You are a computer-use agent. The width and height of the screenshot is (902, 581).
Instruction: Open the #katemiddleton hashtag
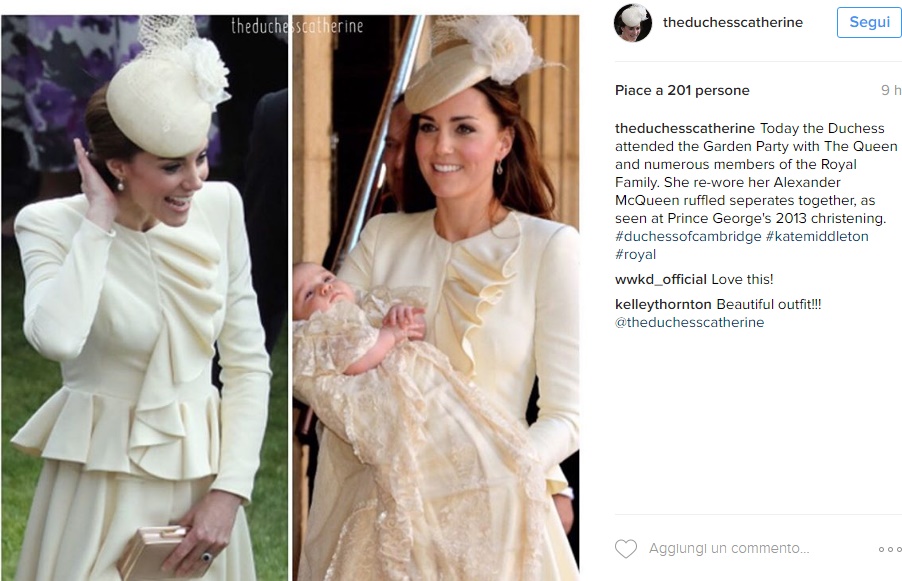[x=817, y=236]
